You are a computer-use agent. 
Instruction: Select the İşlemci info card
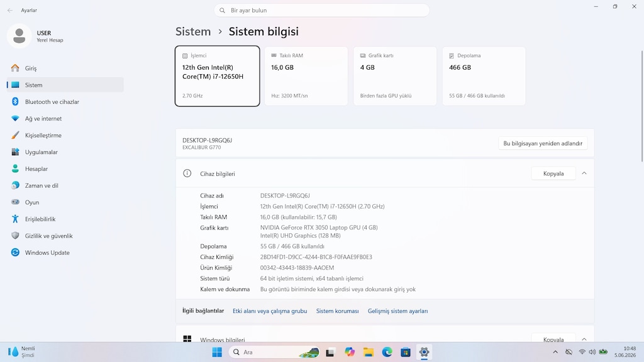[x=217, y=76]
